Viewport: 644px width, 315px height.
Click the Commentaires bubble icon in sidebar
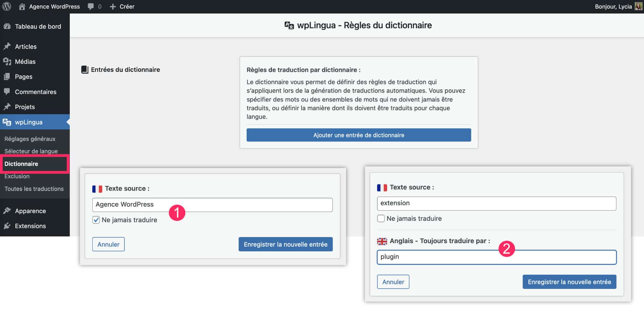pos(7,92)
